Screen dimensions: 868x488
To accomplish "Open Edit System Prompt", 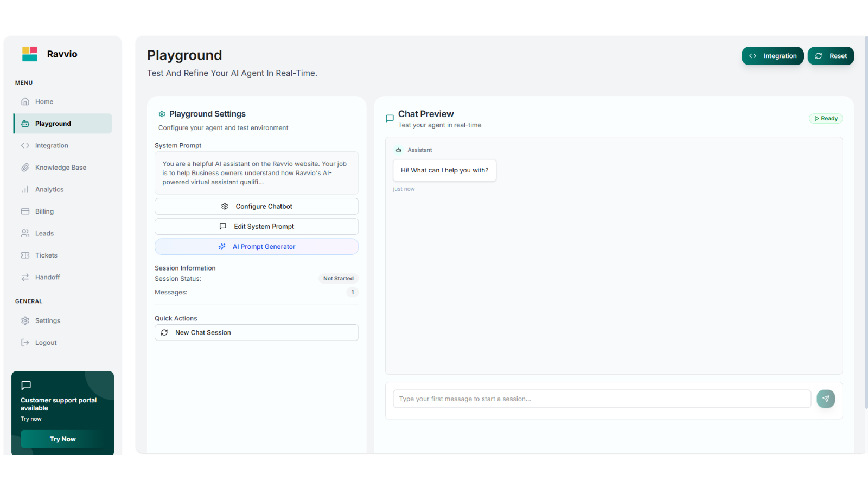I will [257, 227].
